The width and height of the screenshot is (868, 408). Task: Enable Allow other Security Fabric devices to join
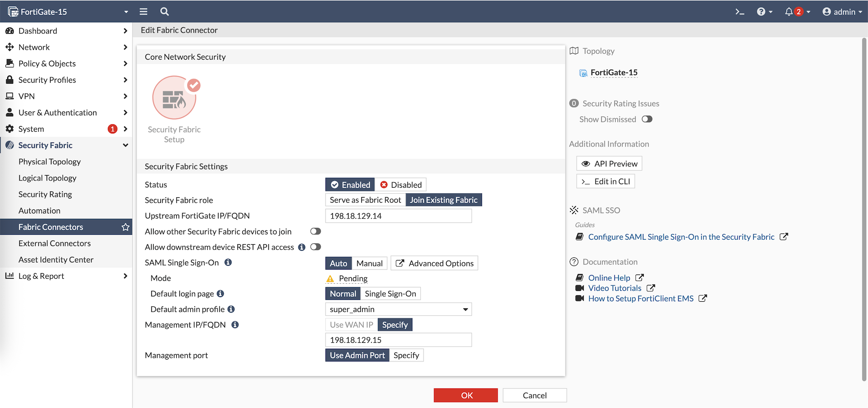[316, 232]
